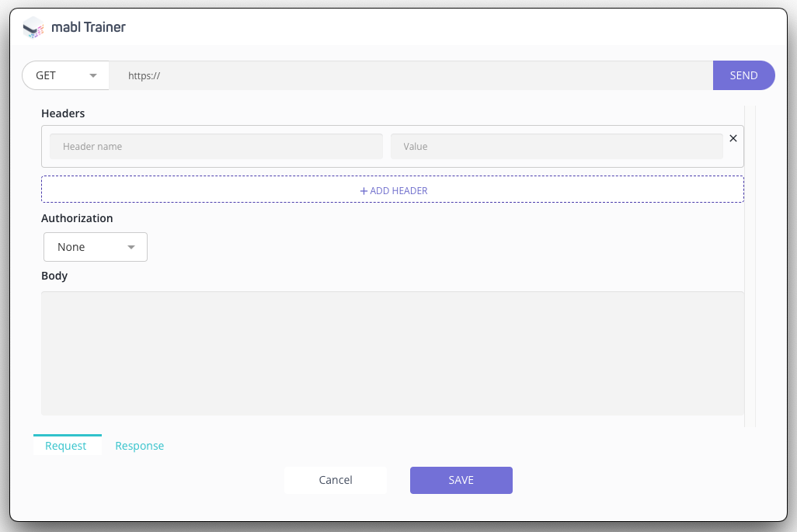The height and width of the screenshot is (532, 797).
Task: Focus the https:// URL field
Action: 411,75
